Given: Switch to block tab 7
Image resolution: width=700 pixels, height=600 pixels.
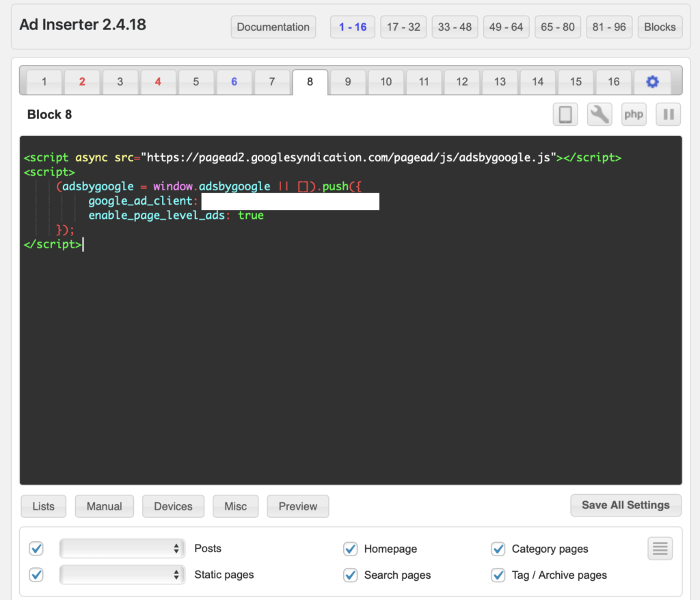Looking at the screenshot, I should [x=272, y=82].
